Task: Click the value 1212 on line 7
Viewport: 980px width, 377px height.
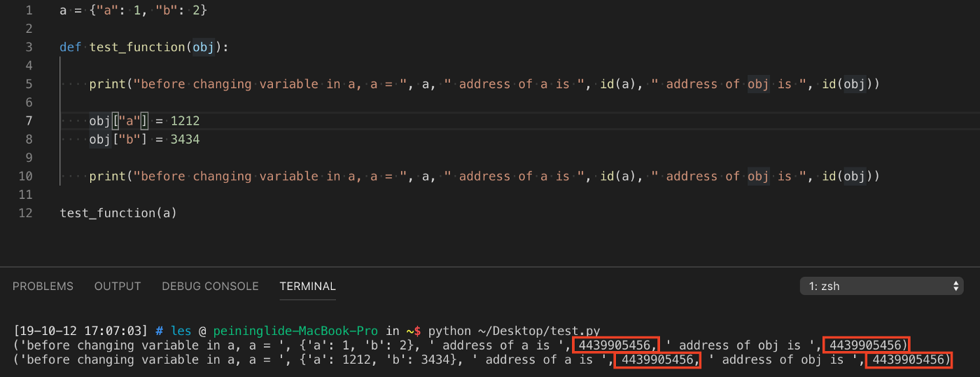Action: [185, 121]
